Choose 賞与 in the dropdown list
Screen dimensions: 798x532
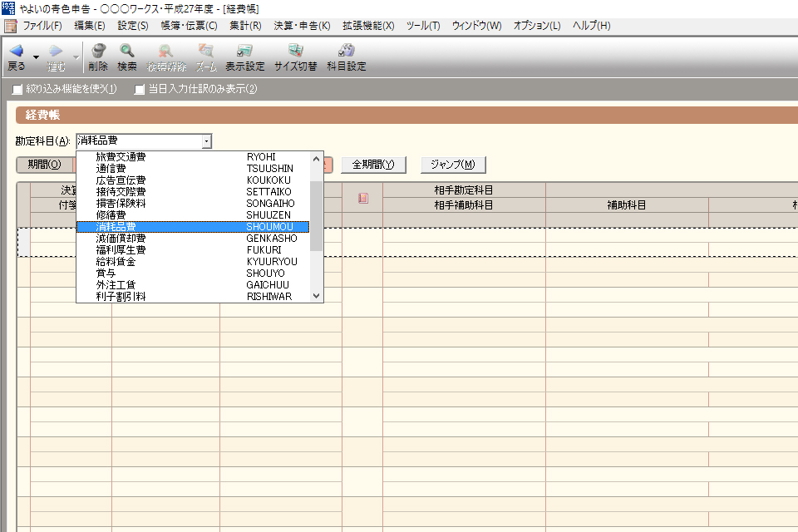pyautogui.click(x=193, y=273)
